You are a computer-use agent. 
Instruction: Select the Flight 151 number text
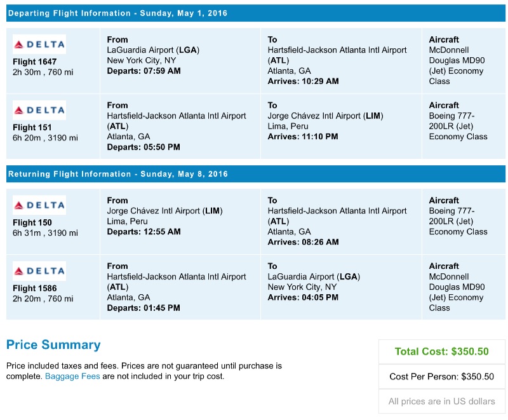click(x=32, y=128)
